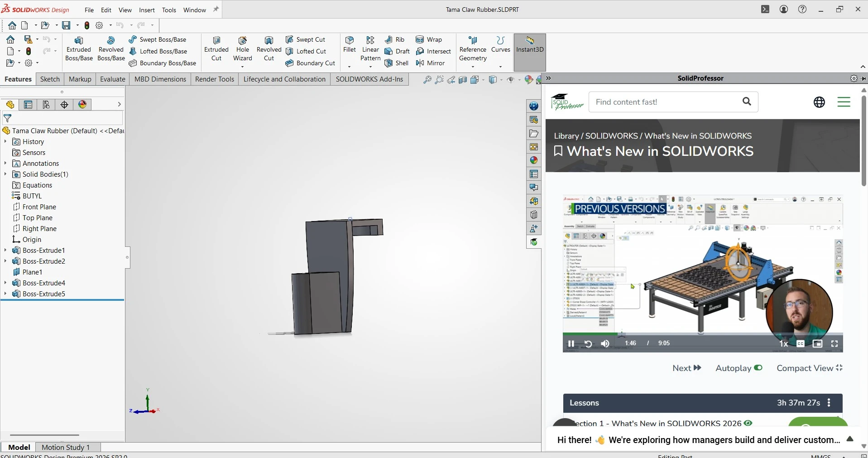868x458 pixels.
Task: Expand the Boss-Extrude4 feature
Action: point(5,283)
